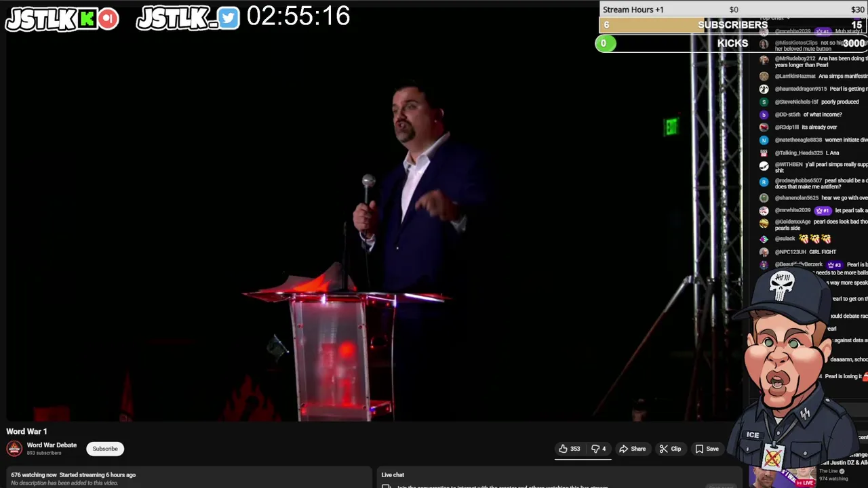Click the stream timer 02:55:16
The width and height of the screenshot is (868, 488).
pyautogui.click(x=298, y=16)
